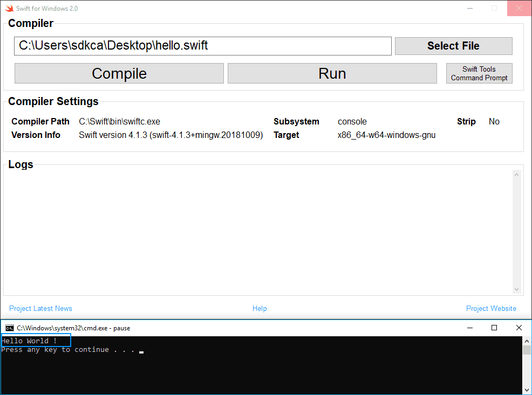Viewport: 532px width, 395px height.
Task: Minimize the Swift for Windows window
Action: [470, 9]
